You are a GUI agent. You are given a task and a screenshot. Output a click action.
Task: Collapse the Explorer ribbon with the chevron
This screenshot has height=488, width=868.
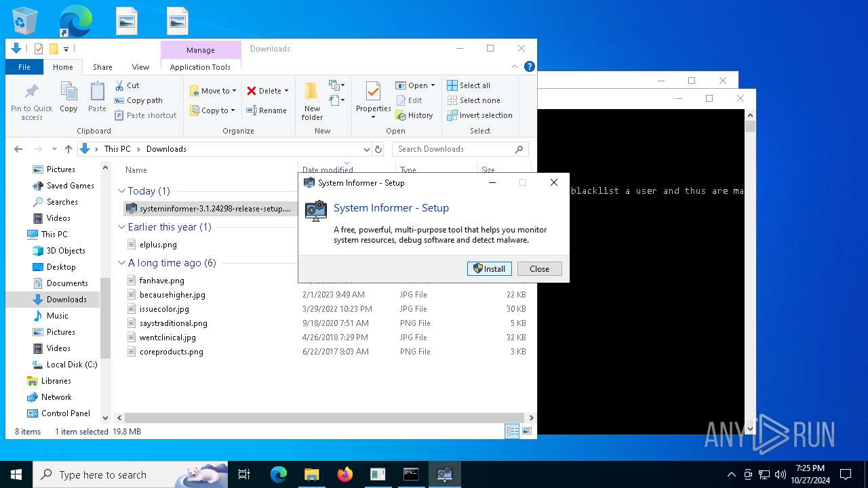[515, 66]
